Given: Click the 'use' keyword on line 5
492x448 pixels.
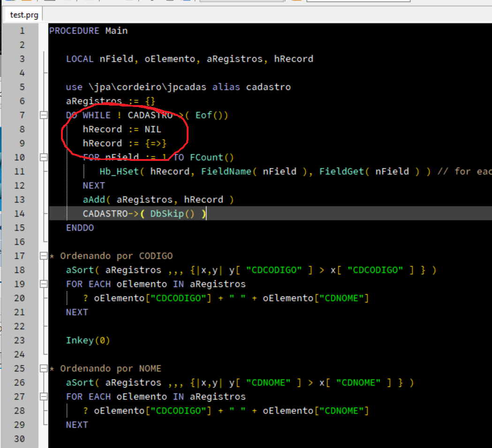Looking at the screenshot, I should tap(74, 87).
